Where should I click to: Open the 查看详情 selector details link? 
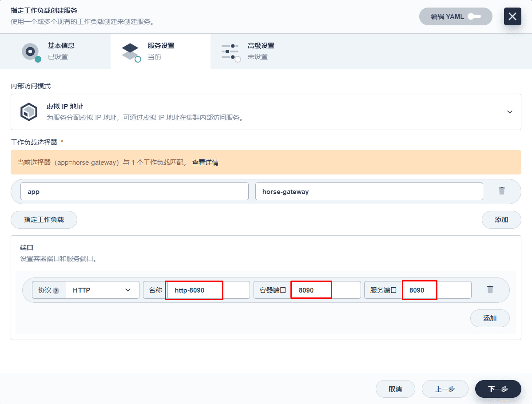205,162
